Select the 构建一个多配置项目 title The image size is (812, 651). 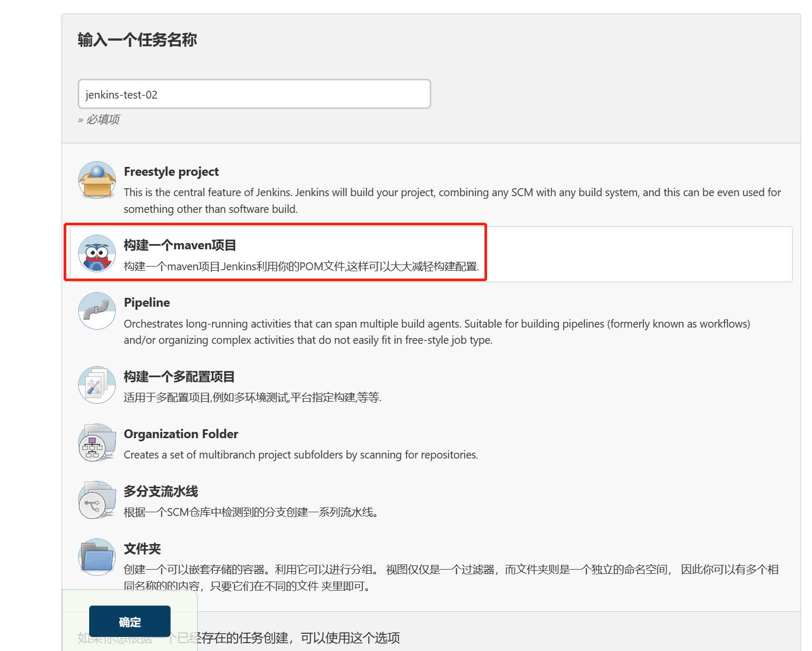pyautogui.click(x=179, y=377)
